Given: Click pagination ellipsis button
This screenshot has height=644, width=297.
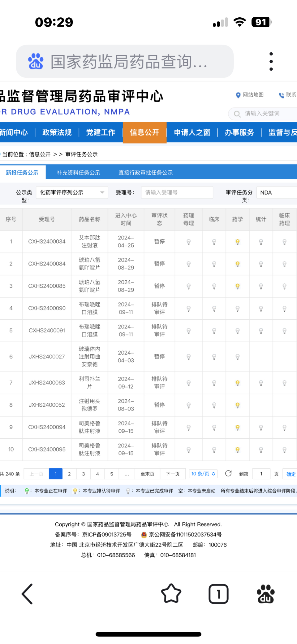Looking at the screenshot, I should 127,474.
